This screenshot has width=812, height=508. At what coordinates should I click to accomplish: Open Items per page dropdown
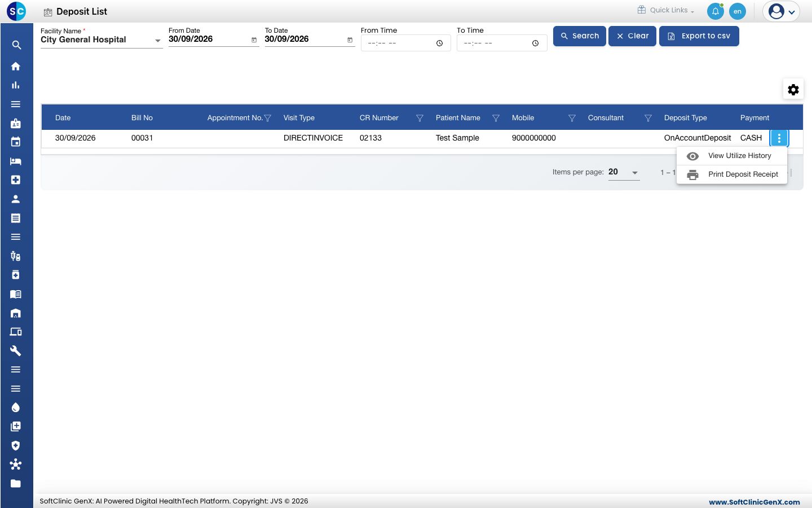coord(624,172)
